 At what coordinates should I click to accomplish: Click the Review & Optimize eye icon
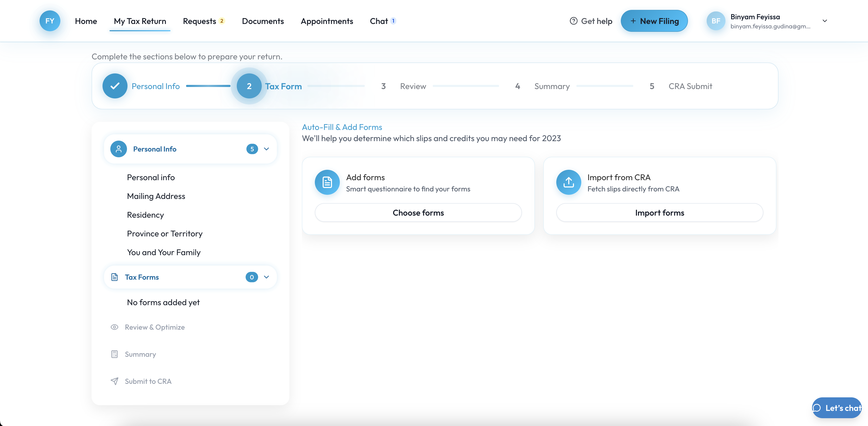click(114, 327)
